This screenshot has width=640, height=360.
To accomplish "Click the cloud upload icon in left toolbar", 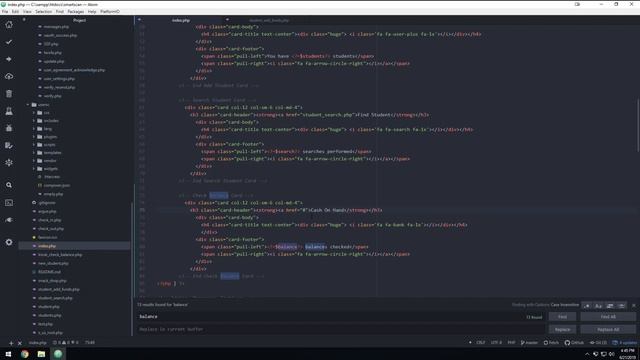I will click(9, 76).
